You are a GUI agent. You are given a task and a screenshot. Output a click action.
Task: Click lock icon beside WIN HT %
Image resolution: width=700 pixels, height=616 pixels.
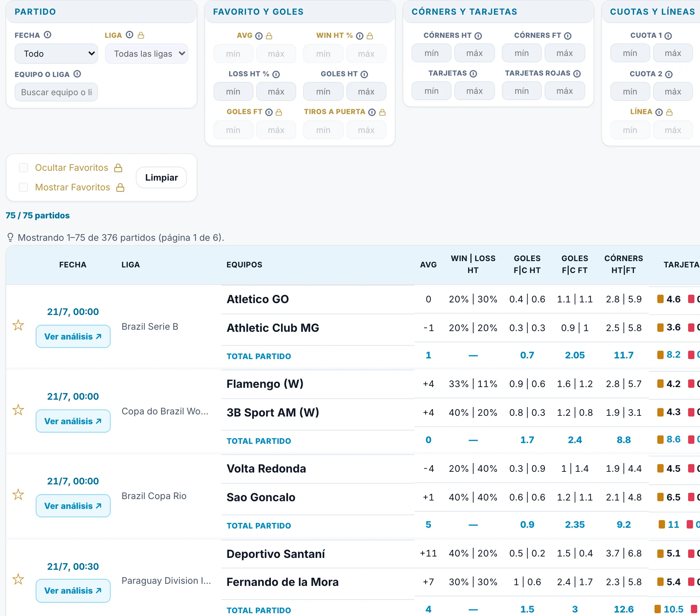[x=370, y=36]
